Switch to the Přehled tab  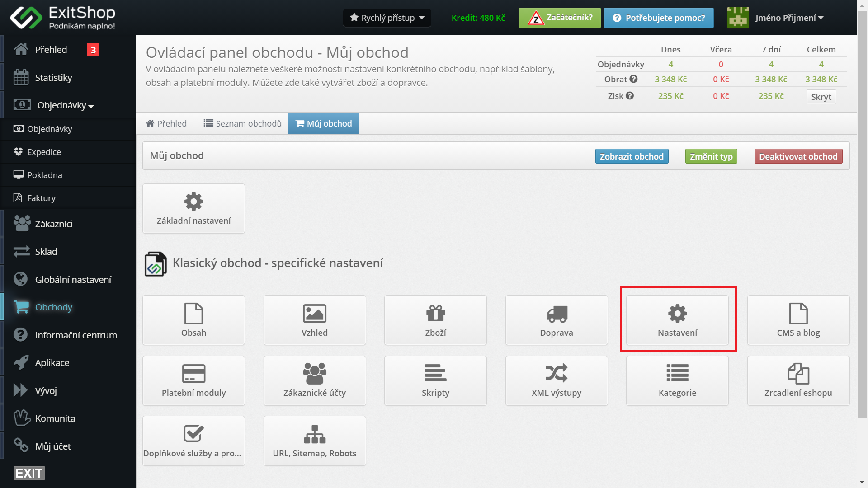[x=166, y=123]
